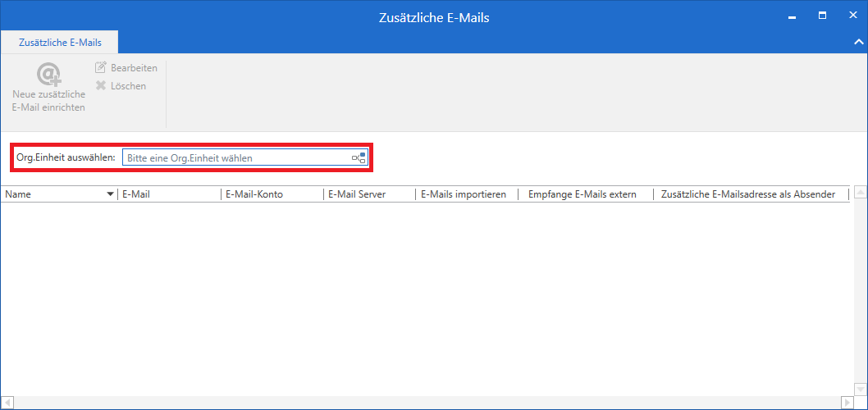Open the Org.Einheit tree picker icon
868x410 pixels.
pyautogui.click(x=359, y=157)
